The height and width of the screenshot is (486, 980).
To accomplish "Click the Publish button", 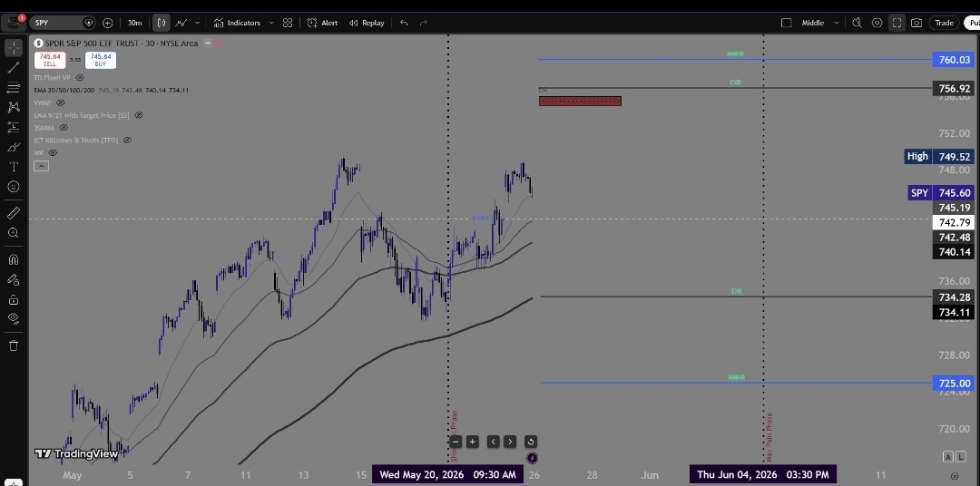I will pyautogui.click(x=973, y=23).
